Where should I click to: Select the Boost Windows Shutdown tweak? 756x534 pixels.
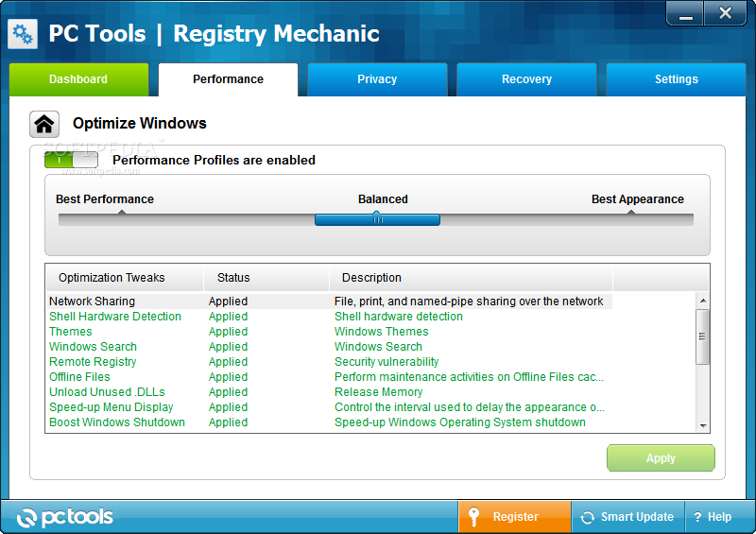(117, 422)
